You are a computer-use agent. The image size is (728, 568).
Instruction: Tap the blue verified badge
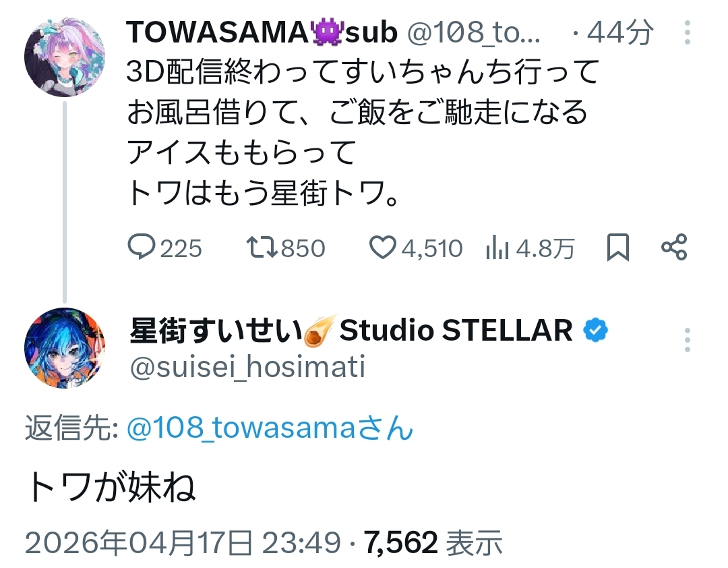[x=596, y=331]
